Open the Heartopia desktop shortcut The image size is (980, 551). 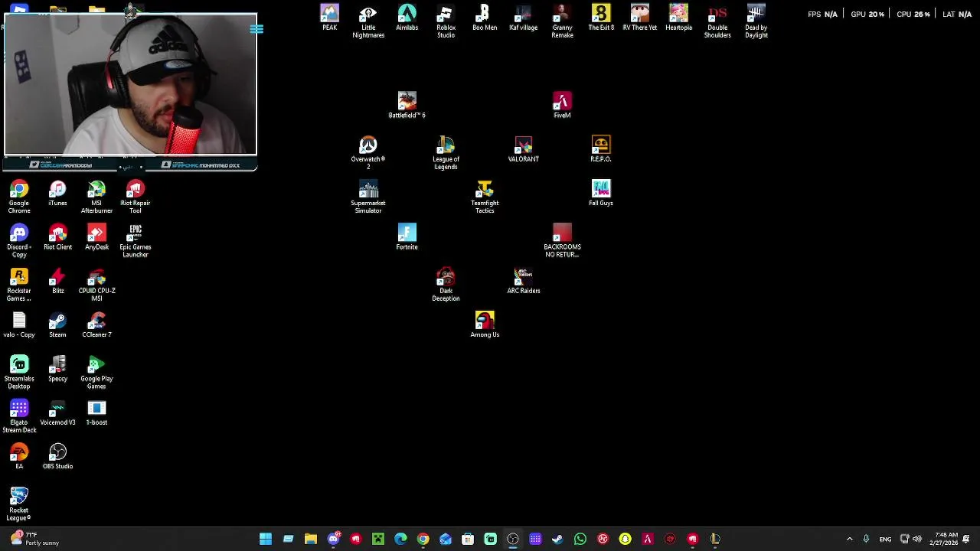coord(678,18)
